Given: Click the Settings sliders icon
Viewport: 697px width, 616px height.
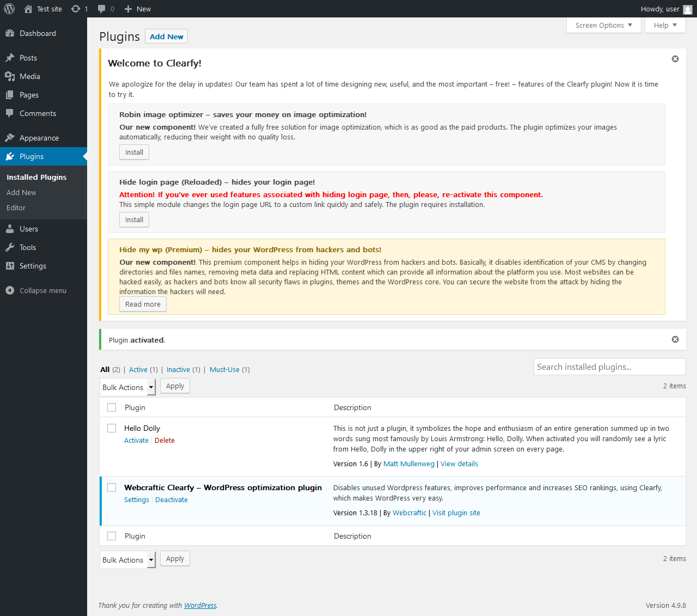Looking at the screenshot, I should point(10,266).
